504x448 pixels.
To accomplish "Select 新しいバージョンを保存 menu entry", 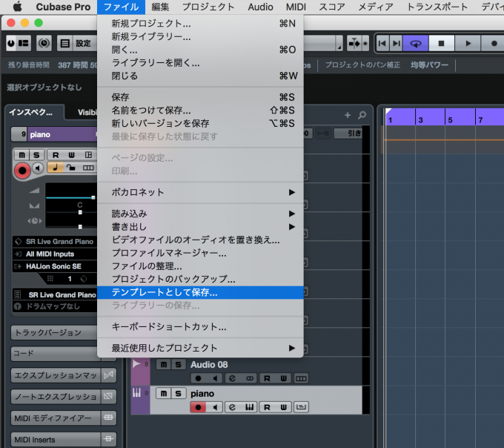I will coord(200,123).
